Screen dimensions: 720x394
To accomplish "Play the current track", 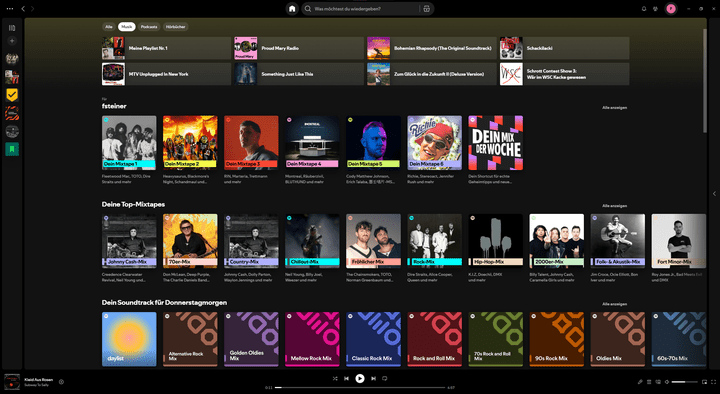I will pos(360,378).
